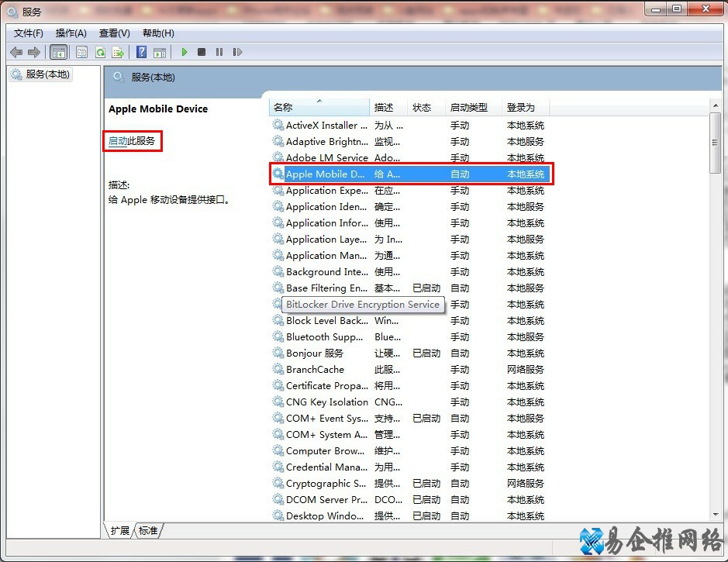This screenshot has width=728, height=562.
Task: Click the Forward navigation arrow
Action: point(33,51)
